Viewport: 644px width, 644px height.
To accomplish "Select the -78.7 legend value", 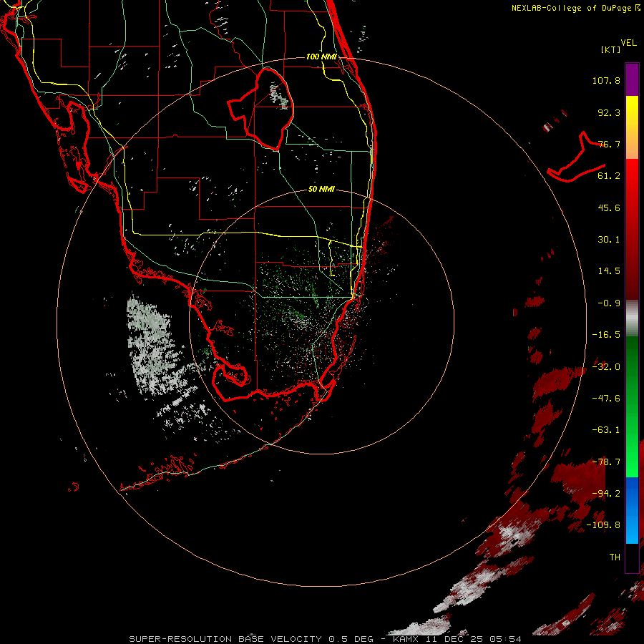I will (606, 462).
